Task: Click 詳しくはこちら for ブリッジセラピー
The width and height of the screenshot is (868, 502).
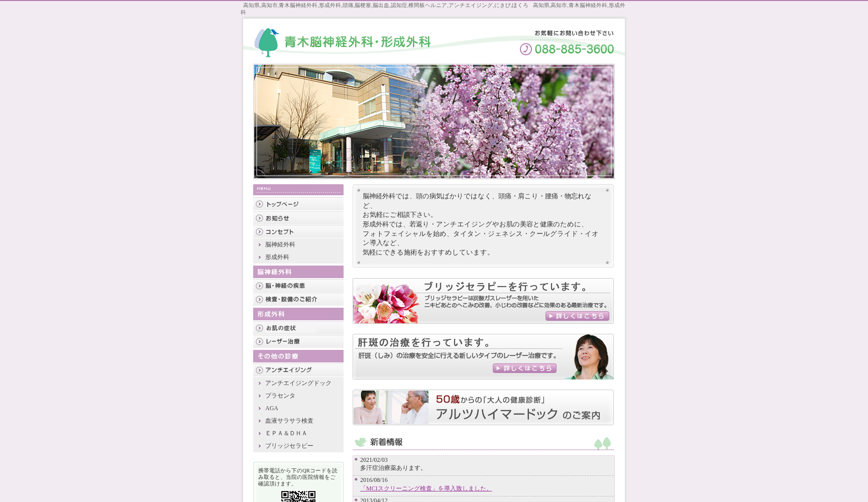Action: tap(577, 316)
